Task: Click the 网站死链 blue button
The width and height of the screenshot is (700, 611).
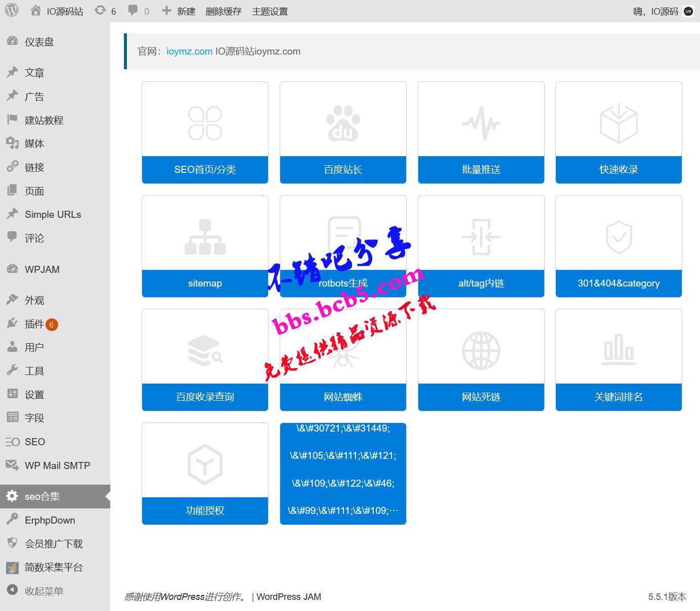Action: (481, 397)
